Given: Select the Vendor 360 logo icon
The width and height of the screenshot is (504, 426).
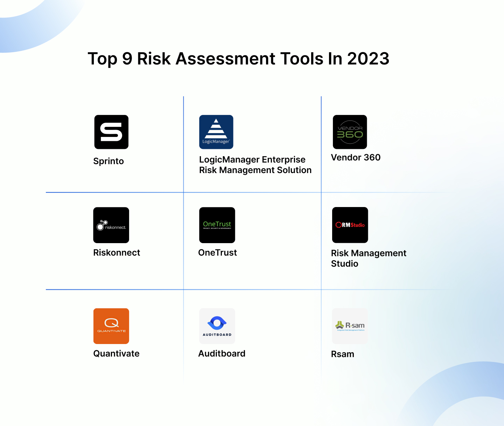Looking at the screenshot, I should pos(349,132).
